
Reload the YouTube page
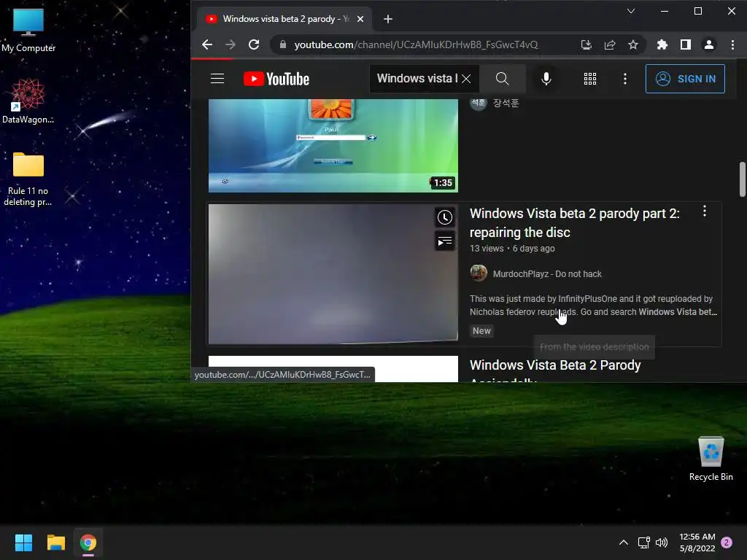point(254,44)
